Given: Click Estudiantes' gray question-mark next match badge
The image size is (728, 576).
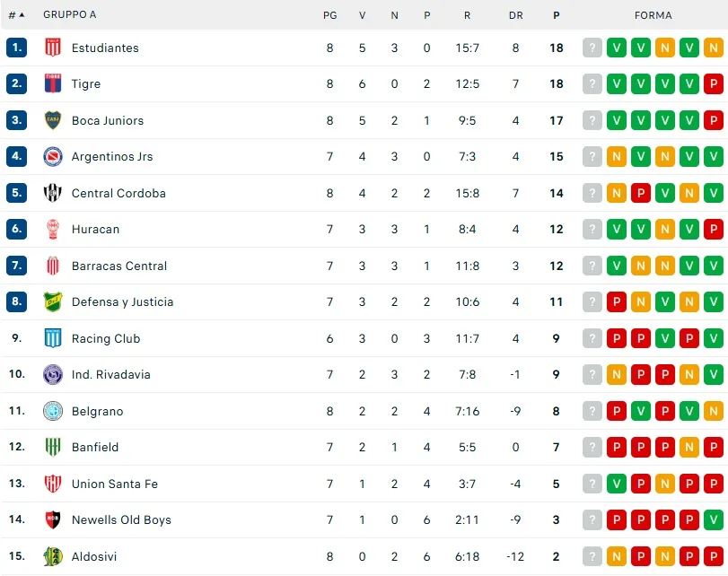Looking at the screenshot, I should click(592, 48).
